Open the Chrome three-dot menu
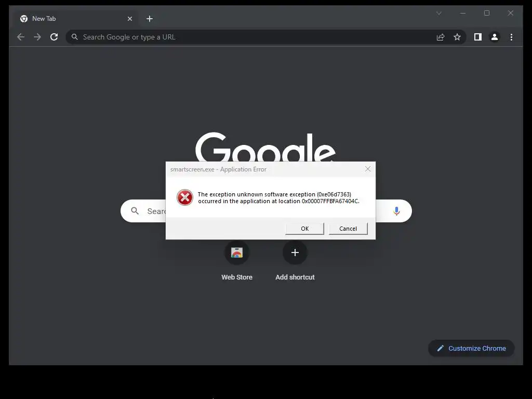532x399 pixels. pos(511,37)
